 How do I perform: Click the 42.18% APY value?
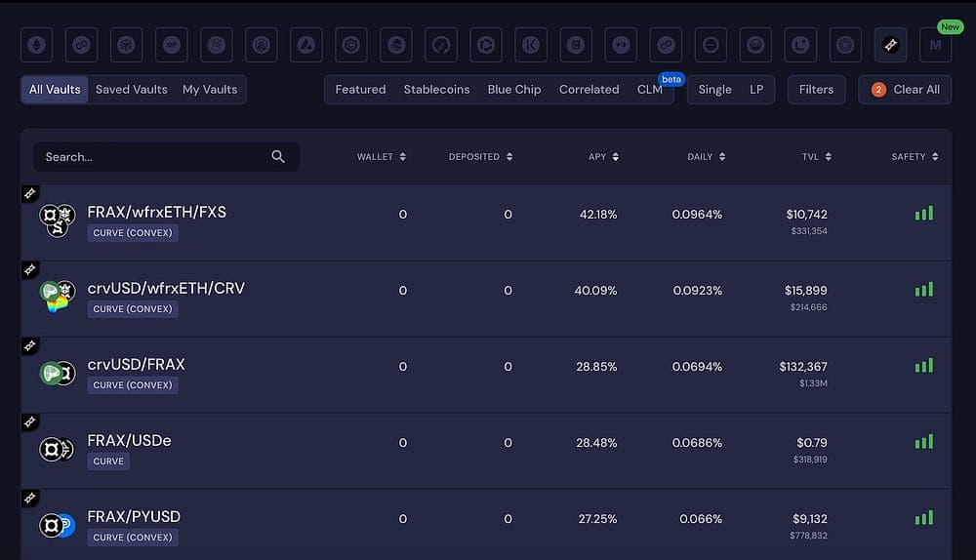tap(598, 215)
